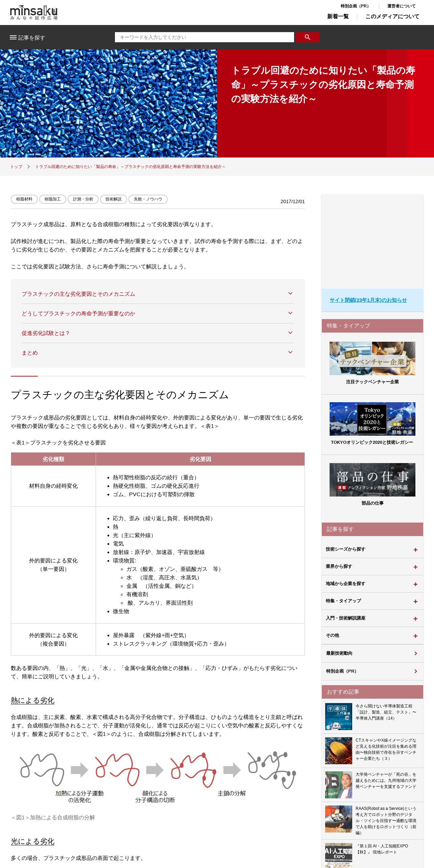Screen dimensions: 434x868
Task: Click 劣化要因 table header
Action: pyautogui.click(x=200, y=459)
